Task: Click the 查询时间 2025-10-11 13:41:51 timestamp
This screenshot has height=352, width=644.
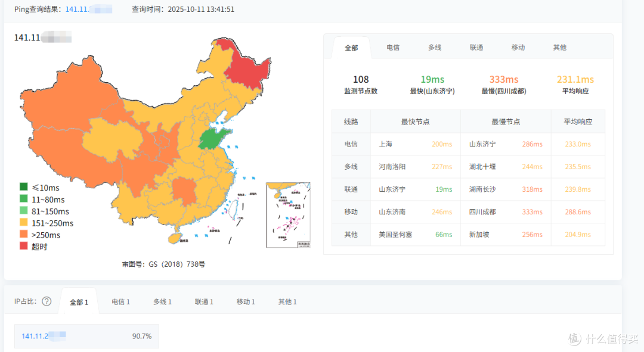Action: (x=183, y=9)
